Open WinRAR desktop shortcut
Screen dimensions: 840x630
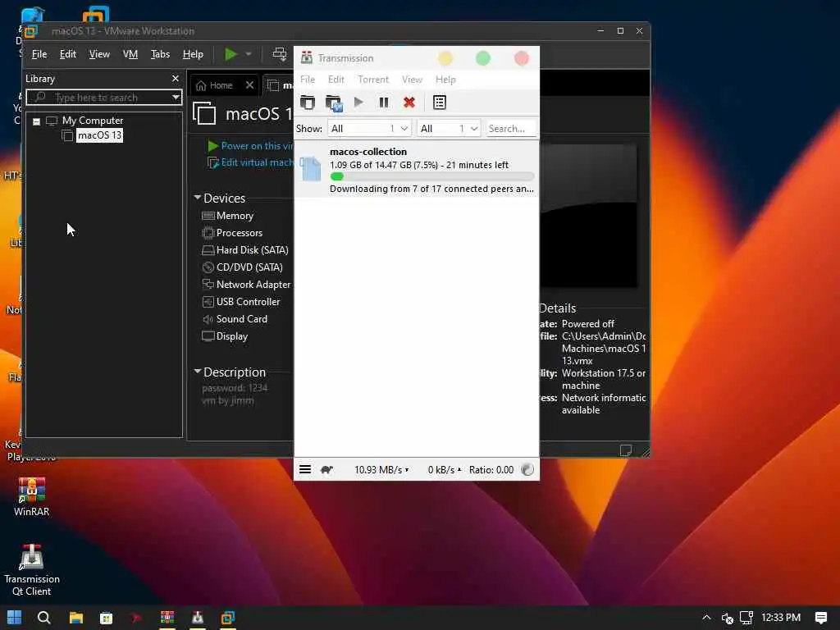32,496
